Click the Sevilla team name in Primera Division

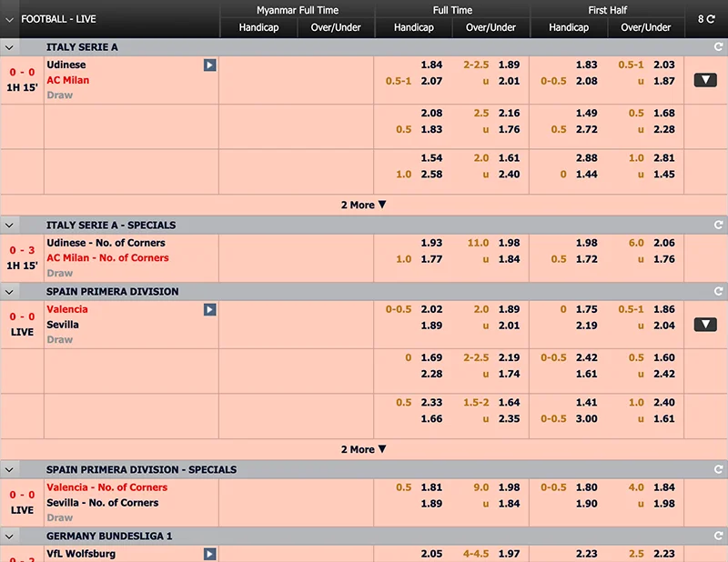coord(63,325)
